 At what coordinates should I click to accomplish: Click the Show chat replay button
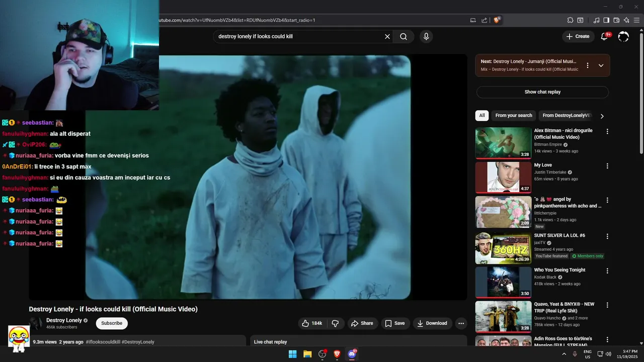(542, 92)
